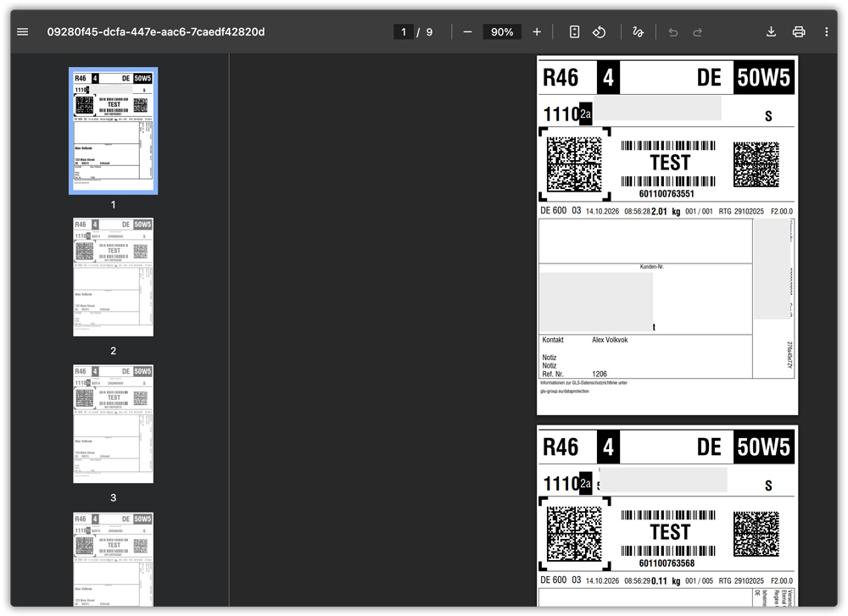Click the 2.01 kg weight text

pos(666,211)
